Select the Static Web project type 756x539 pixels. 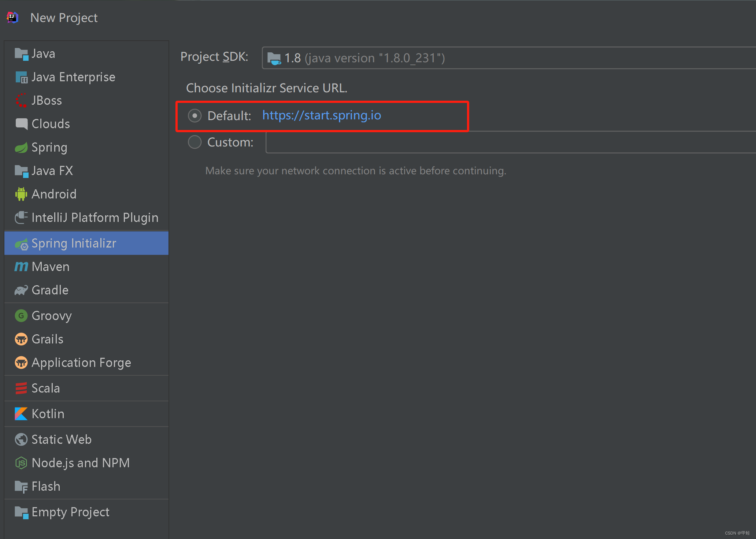point(61,439)
